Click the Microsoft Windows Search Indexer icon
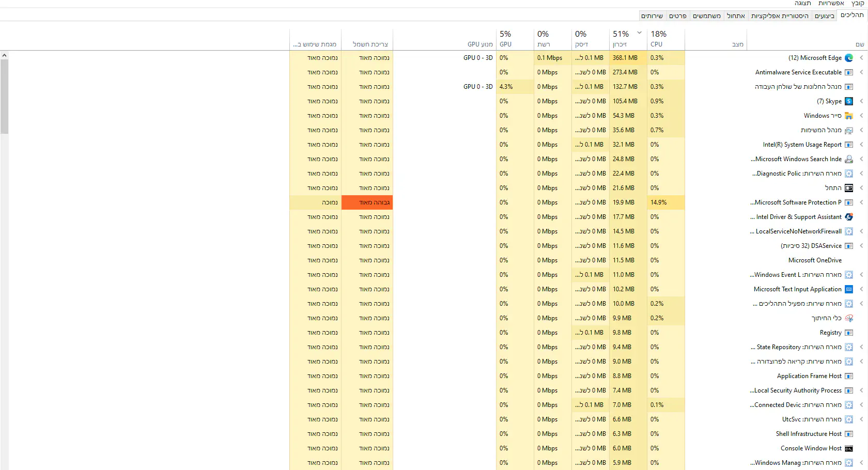This screenshot has width=868, height=470. (x=848, y=159)
